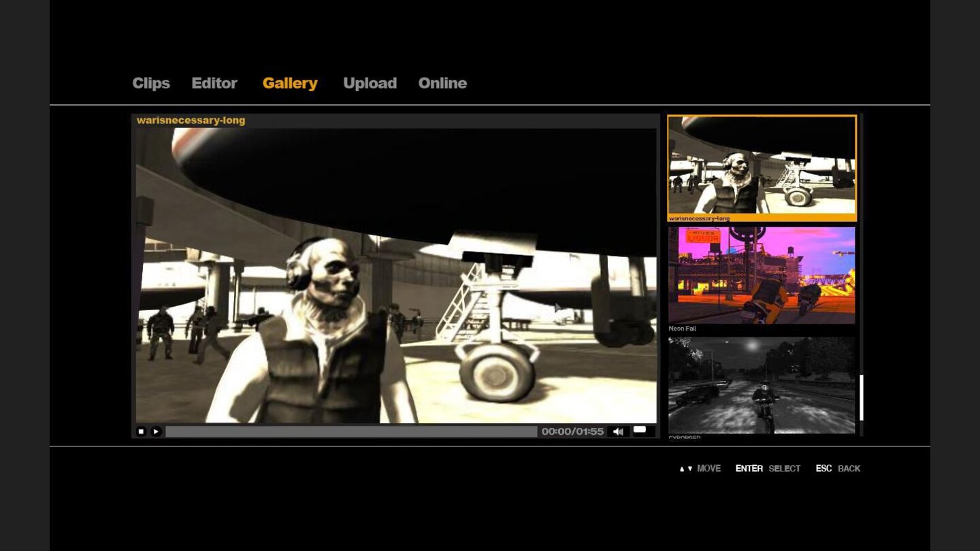Click the ESC BACK hint
This screenshot has width=980, height=551.
(838, 469)
